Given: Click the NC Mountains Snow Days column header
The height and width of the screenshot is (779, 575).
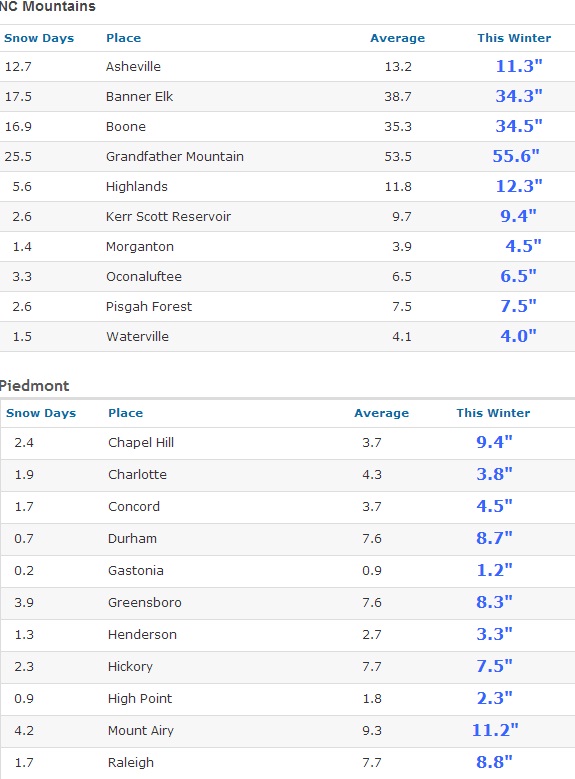Looking at the screenshot, I should click(x=39, y=38).
